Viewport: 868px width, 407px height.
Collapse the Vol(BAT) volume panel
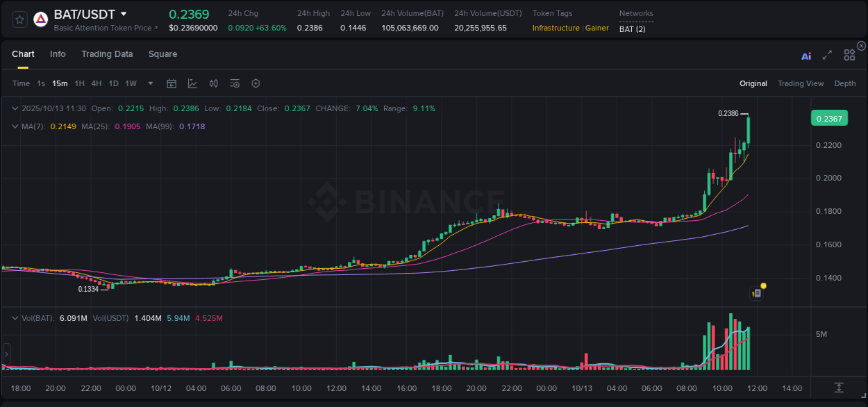pyautogui.click(x=15, y=317)
